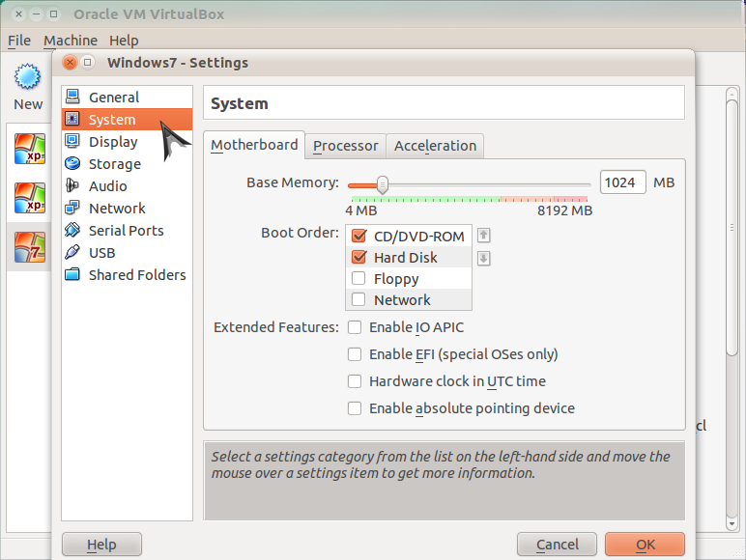Image resolution: width=746 pixels, height=560 pixels.
Task: Enable Floppy in the boot order
Action: pos(359,279)
